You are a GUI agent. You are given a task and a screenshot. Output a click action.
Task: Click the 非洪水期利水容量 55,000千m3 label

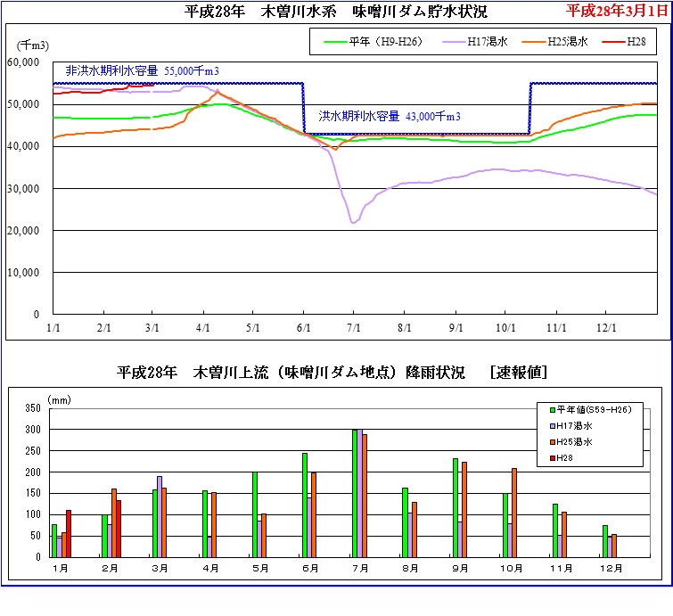[143, 70]
